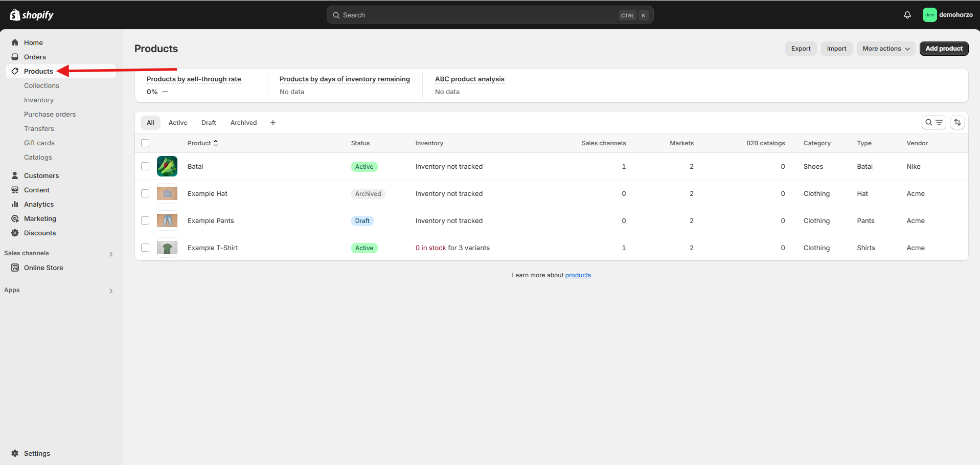The height and width of the screenshot is (465, 980).
Task: Click the plus icon to add view
Action: coord(273,123)
